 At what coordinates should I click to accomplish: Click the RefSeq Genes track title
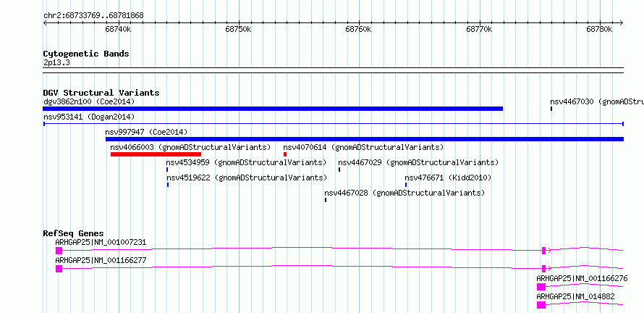74,233
